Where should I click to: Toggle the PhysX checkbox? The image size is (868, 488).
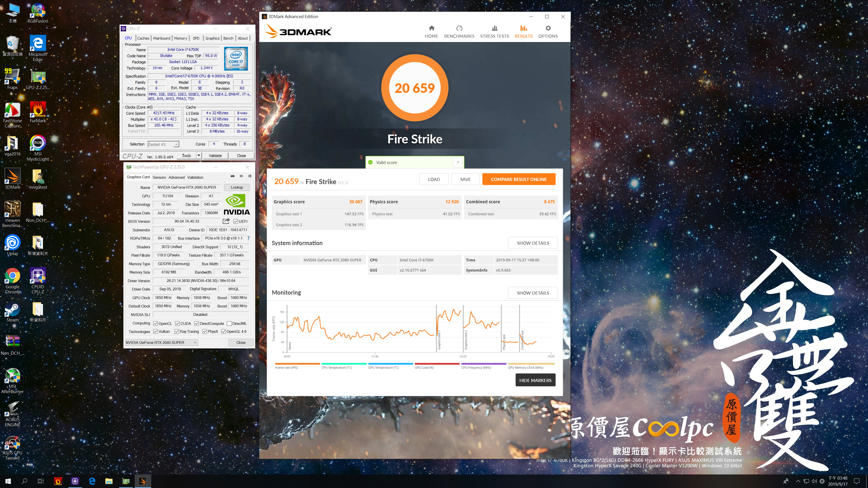pyautogui.click(x=205, y=331)
